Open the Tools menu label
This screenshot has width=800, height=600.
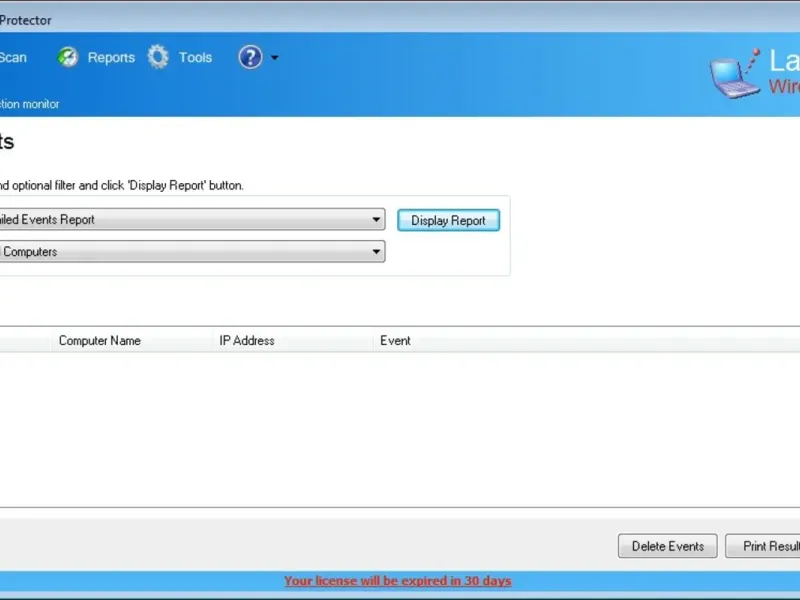pos(195,58)
